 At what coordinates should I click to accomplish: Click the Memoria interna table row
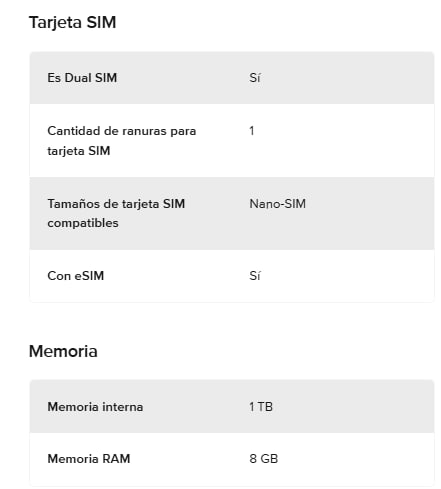tap(232, 406)
